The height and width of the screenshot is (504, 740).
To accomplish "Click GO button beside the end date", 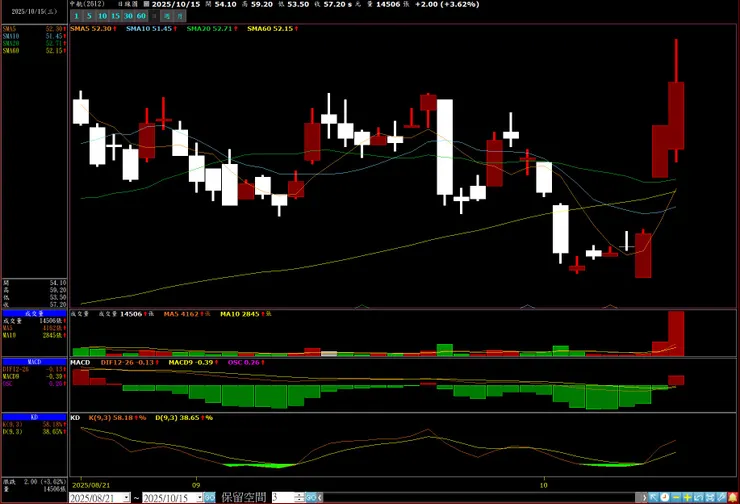I will 210,497.
